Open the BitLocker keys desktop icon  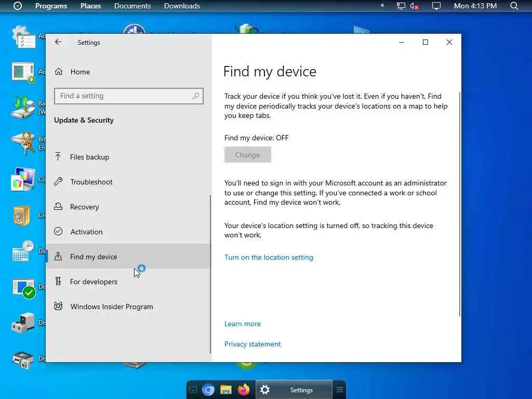(x=23, y=143)
